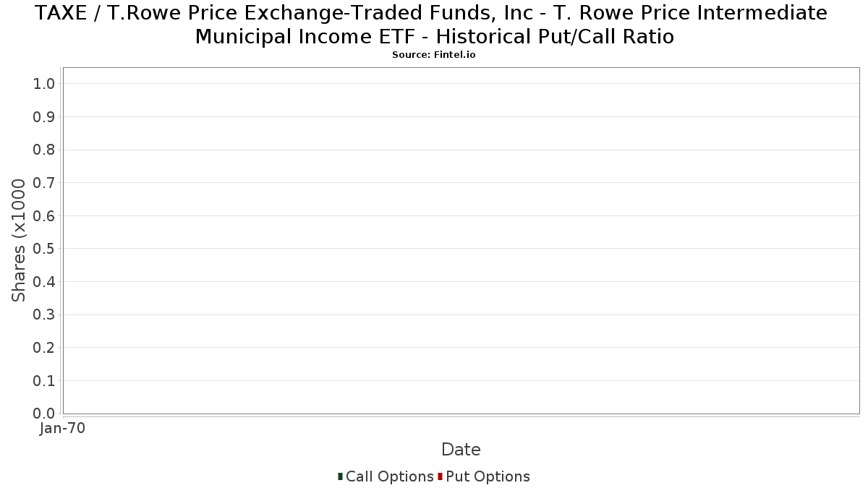Click the 0.1 y-axis tick label

(44, 381)
